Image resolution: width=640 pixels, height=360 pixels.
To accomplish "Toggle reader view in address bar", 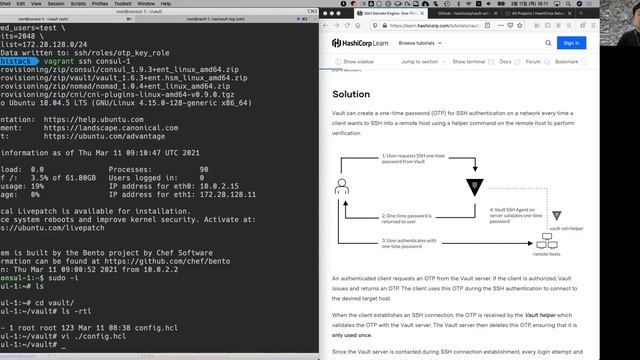I will [487, 25].
